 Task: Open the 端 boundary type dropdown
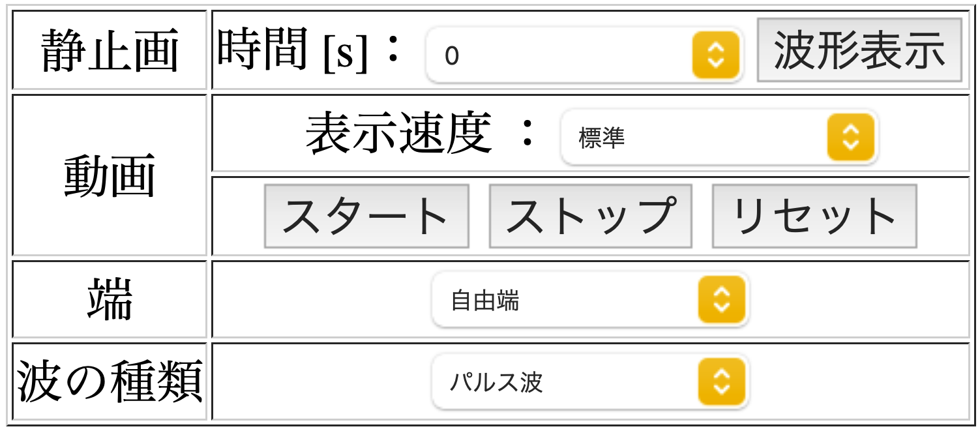(x=566, y=301)
